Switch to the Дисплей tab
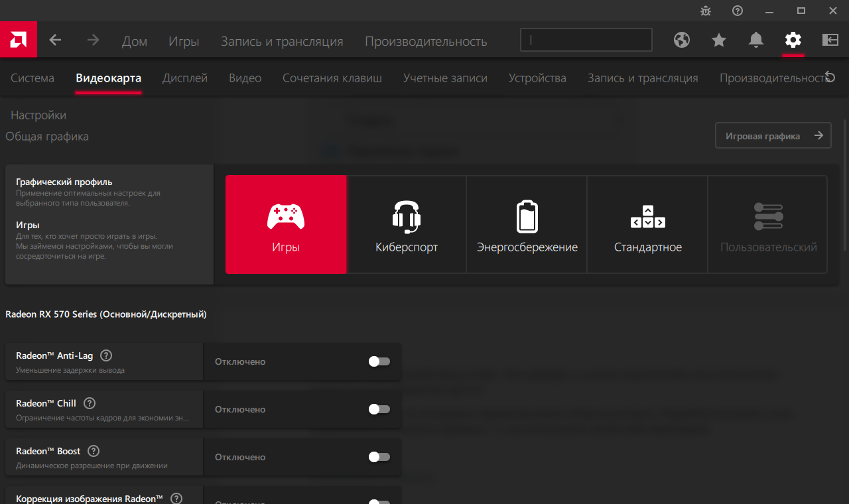The image size is (849, 504). [185, 78]
